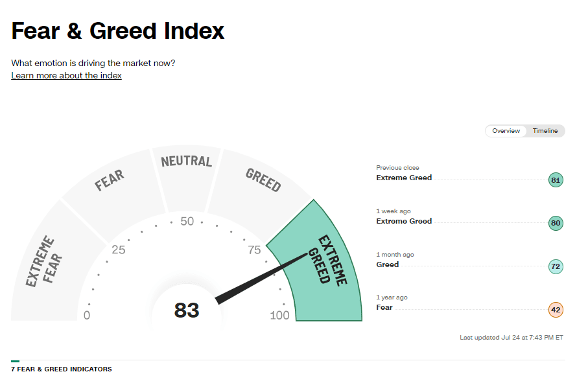Click the 1 year ago Fear label
The image size is (588, 385).
click(384, 307)
